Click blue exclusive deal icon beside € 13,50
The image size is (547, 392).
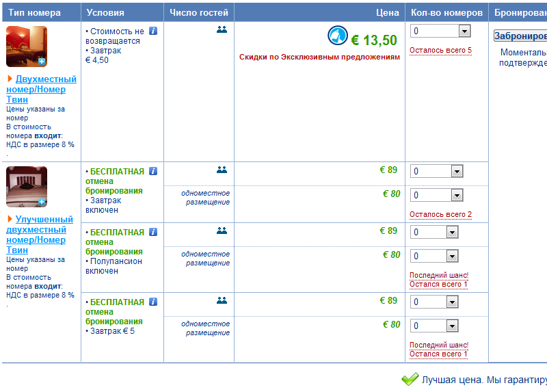point(337,36)
